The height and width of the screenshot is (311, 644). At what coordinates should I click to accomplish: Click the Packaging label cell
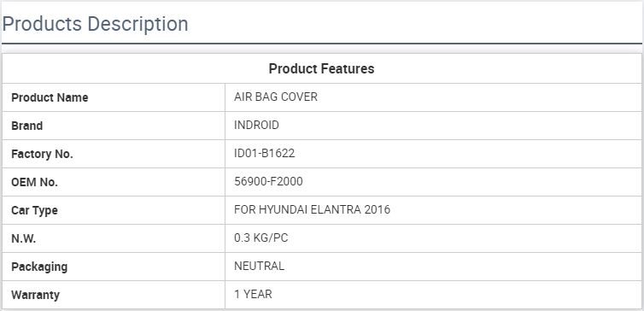click(114, 267)
